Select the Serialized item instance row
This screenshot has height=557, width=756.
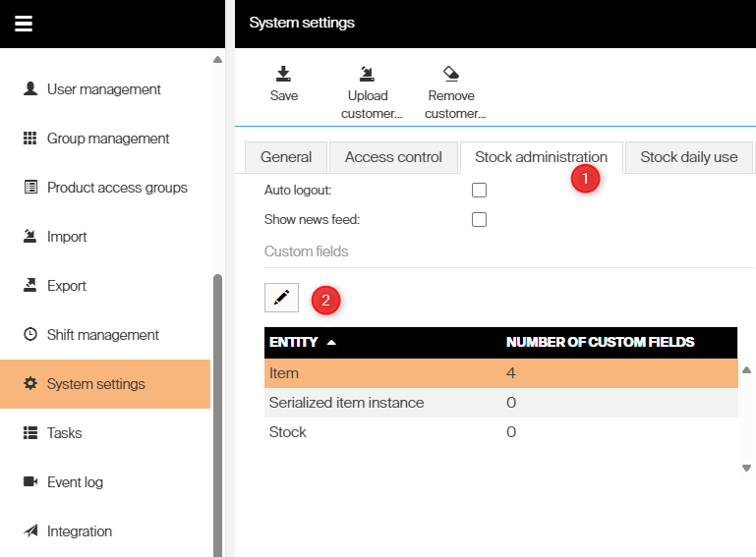tap(346, 403)
